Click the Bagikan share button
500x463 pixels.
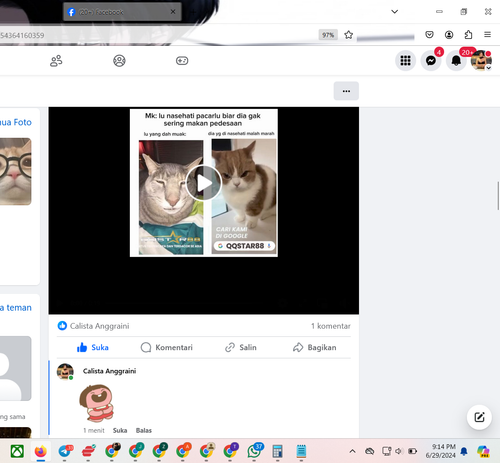(314, 347)
